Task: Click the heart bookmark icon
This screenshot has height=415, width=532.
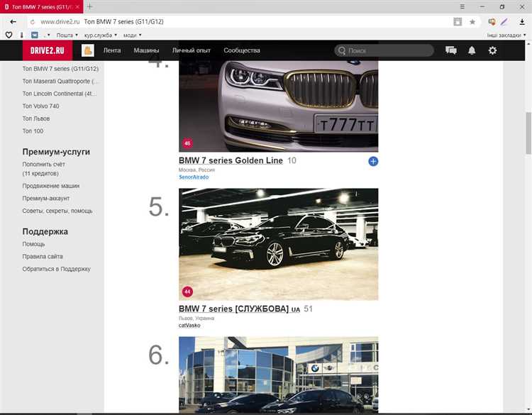Action: pyautogui.click(x=9, y=35)
